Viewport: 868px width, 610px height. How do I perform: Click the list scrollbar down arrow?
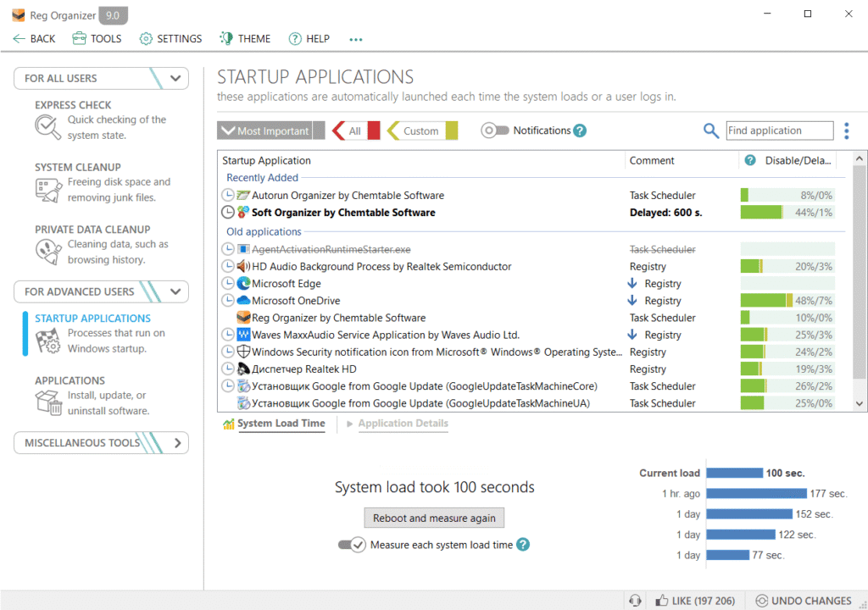860,403
